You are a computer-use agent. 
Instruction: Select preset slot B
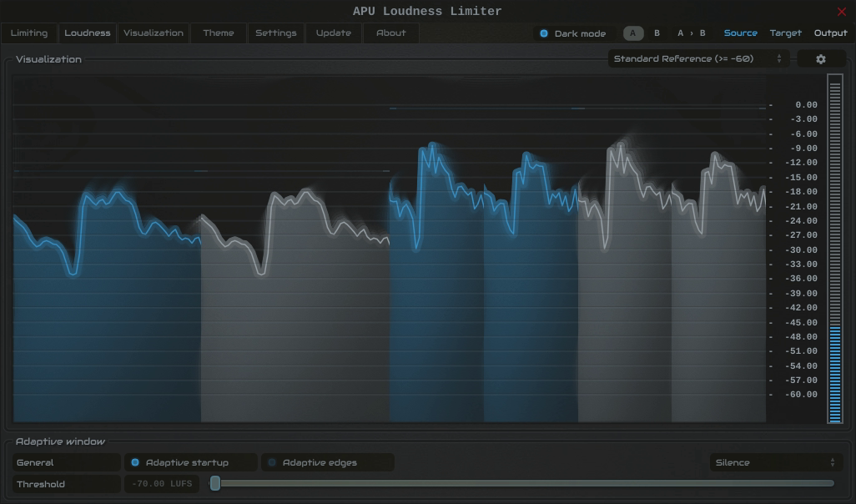657,33
